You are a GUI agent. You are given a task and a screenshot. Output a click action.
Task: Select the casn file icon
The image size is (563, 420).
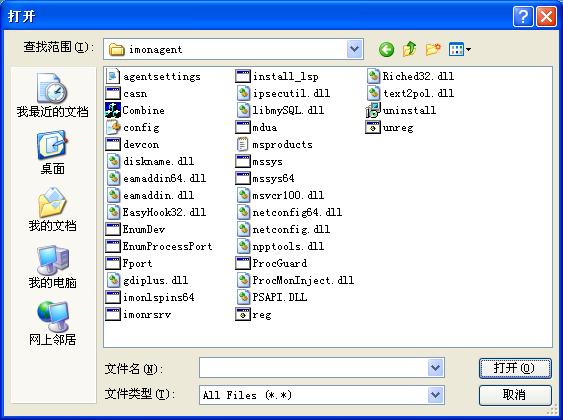113,93
